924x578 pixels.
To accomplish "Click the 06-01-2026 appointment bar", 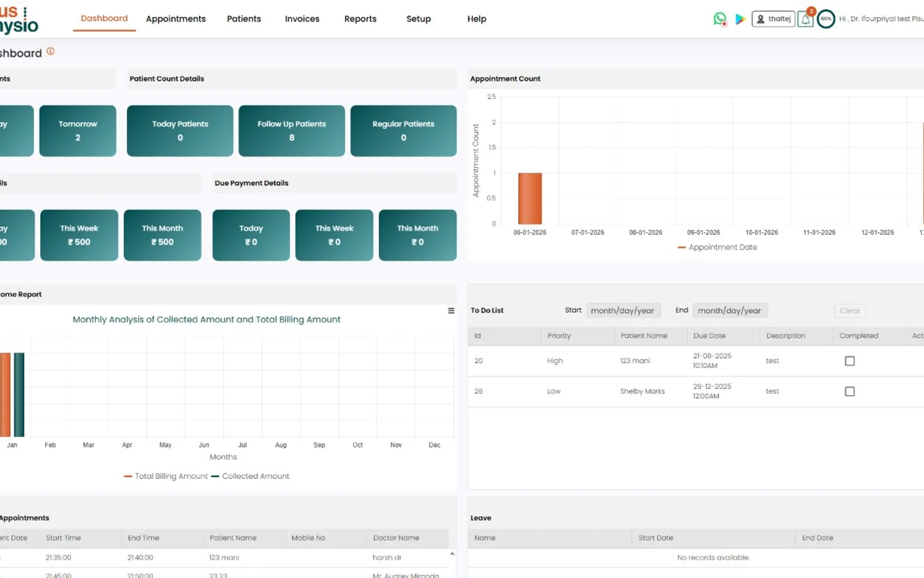I will (x=530, y=198).
